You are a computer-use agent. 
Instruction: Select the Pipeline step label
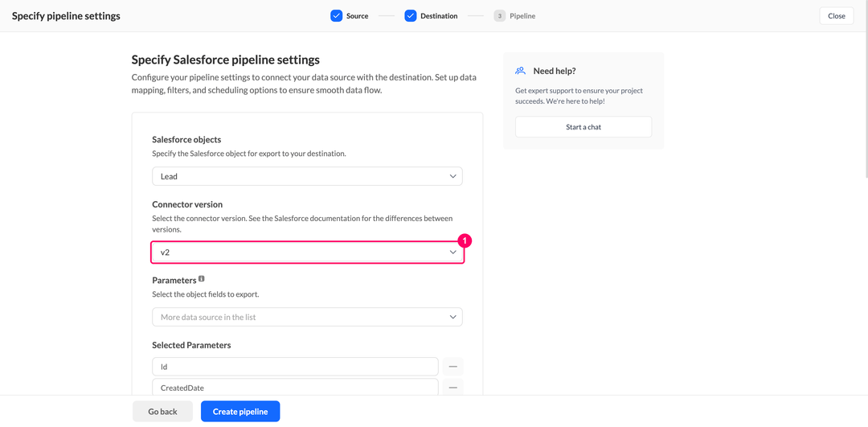click(522, 16)
